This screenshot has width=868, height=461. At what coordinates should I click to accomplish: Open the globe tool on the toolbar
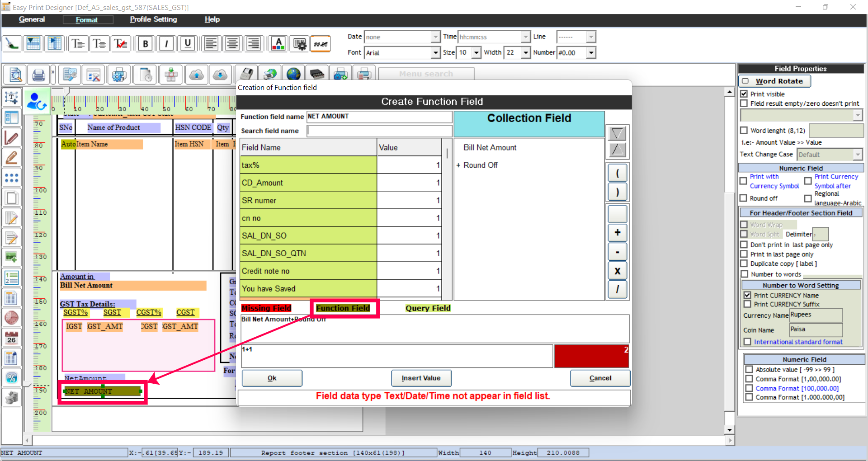294,73
